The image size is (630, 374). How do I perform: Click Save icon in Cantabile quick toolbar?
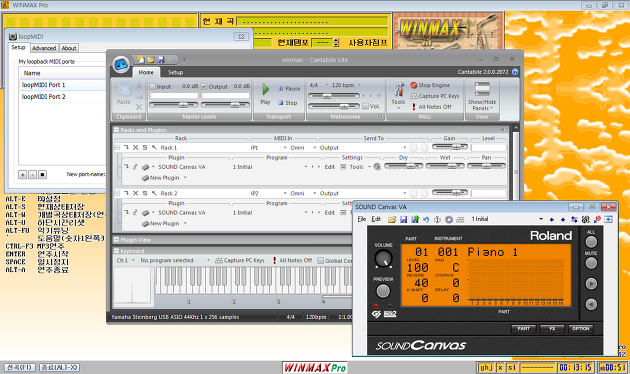point(161,60)
